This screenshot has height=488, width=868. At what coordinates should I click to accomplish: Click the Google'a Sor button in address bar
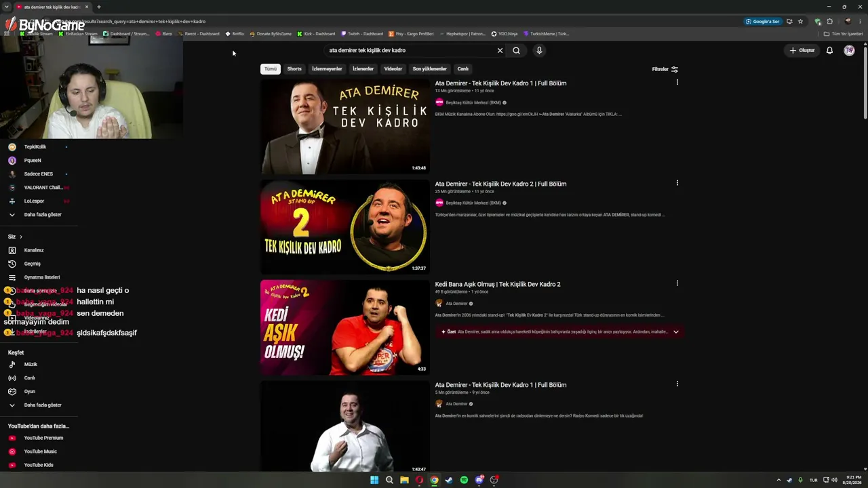tap(763, 21)
